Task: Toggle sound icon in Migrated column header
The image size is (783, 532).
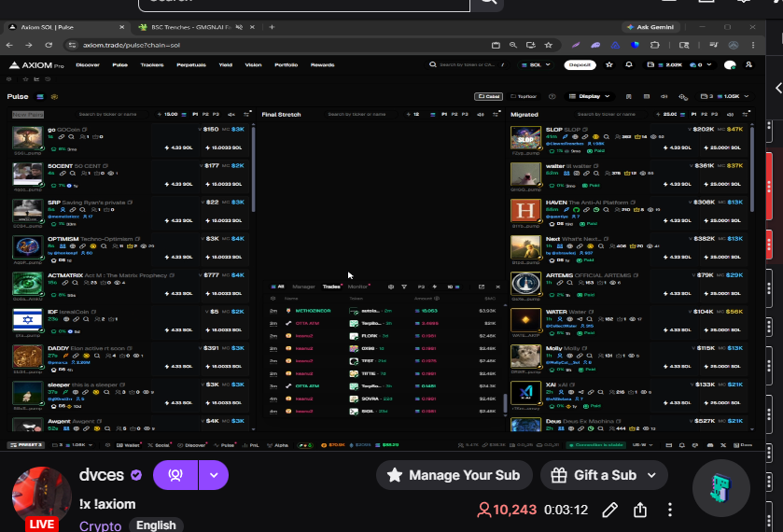Action: coord(730,115)
